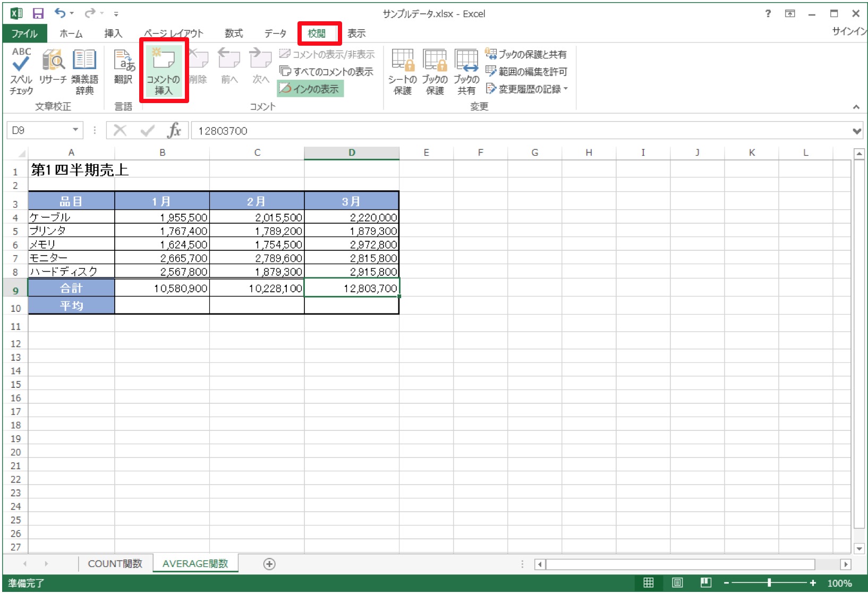The image size is (868, 593).
Task: Select the ハードディスク cell
Action: coord(71,272)
